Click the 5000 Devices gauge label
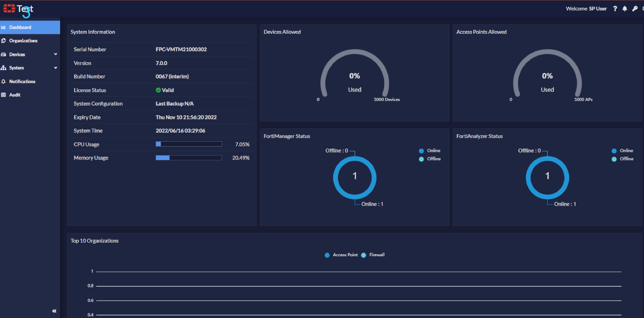 pos(387,100)
